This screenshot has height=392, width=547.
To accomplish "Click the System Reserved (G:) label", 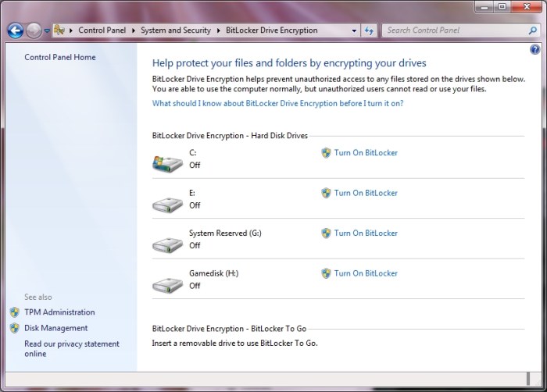I will [225, 233].
